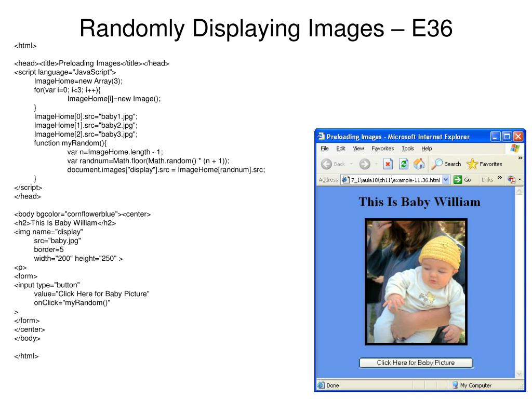Open the Help menu

tap(427, 148)
